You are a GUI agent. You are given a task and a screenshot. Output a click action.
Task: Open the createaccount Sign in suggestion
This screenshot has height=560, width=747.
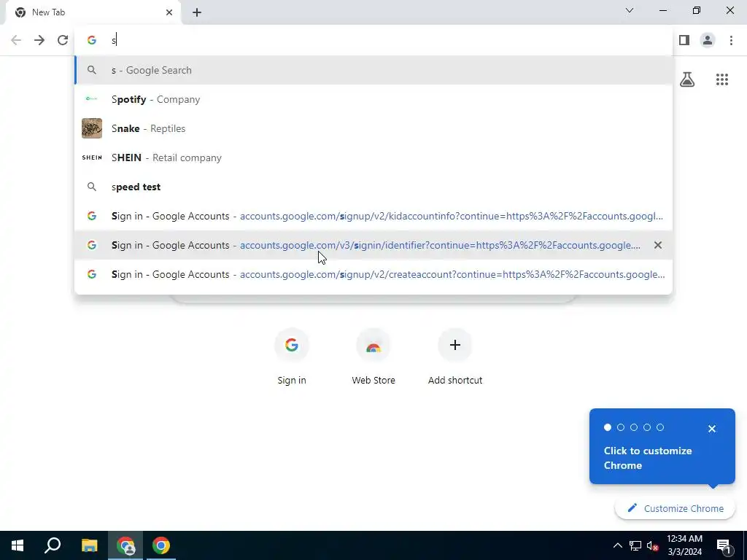coord(373,274)
